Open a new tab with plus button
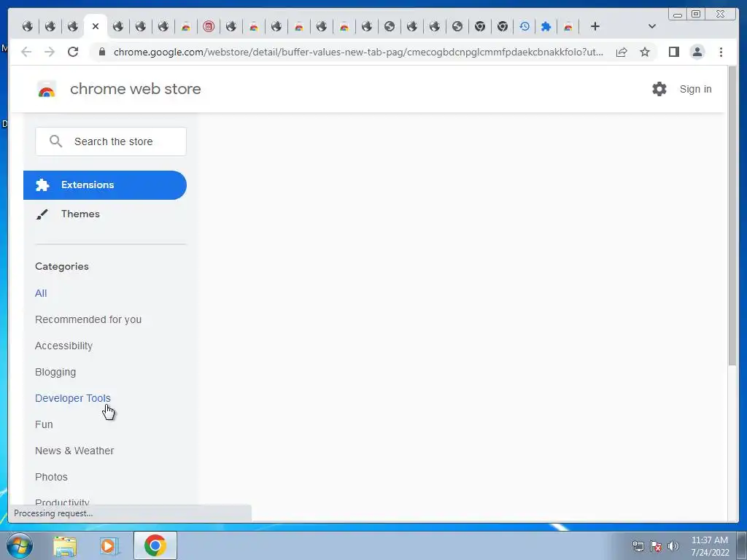 click(595, 27)
